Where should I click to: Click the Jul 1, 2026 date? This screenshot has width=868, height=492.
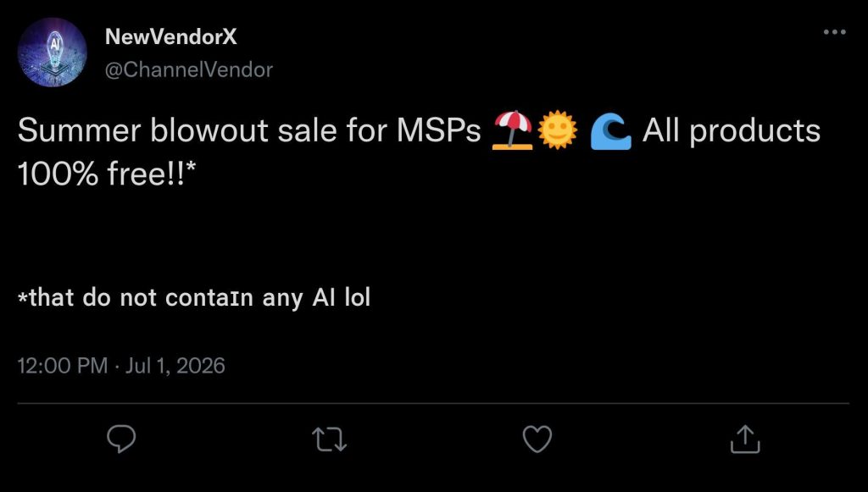[175, 366]
